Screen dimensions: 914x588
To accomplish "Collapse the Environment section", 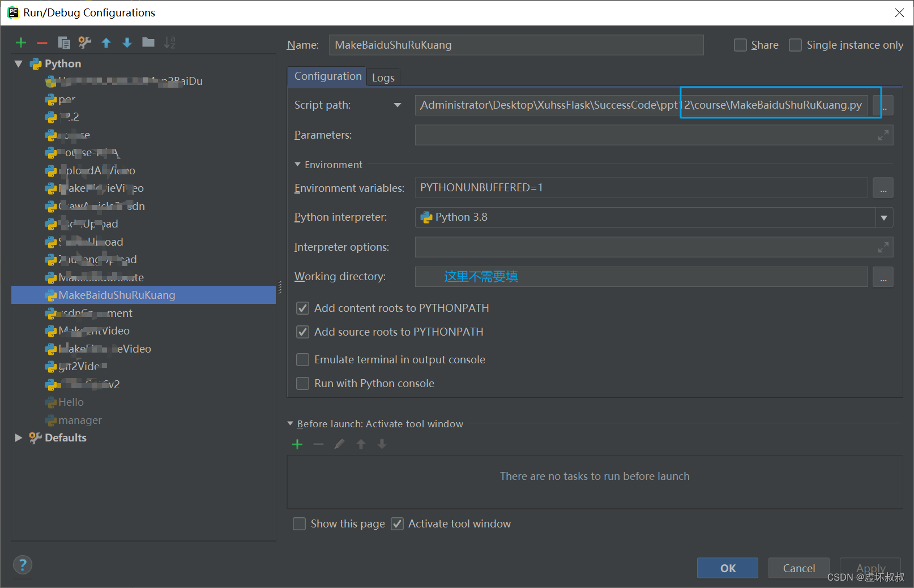I will point(297,164).
